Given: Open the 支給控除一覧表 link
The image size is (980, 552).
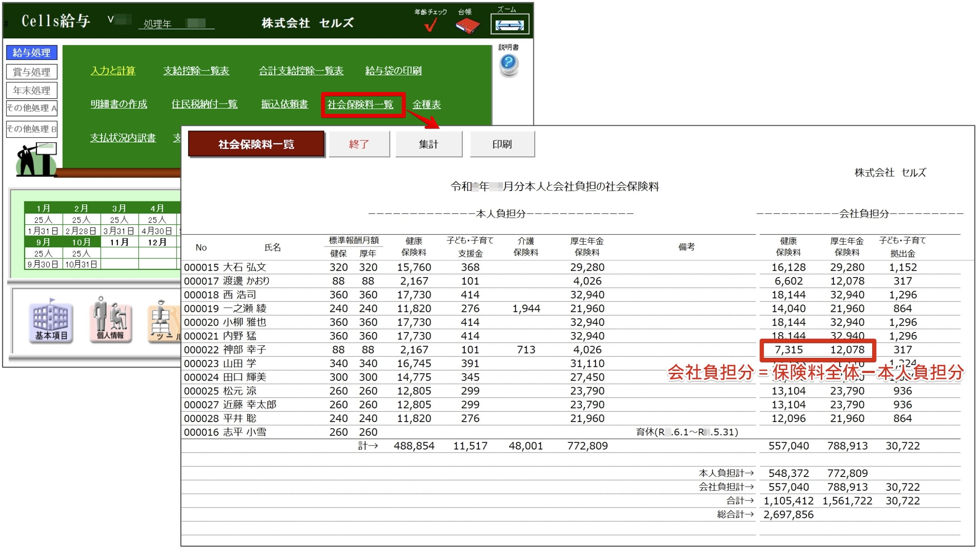Looking at the screenshot, I should [196, 71].
